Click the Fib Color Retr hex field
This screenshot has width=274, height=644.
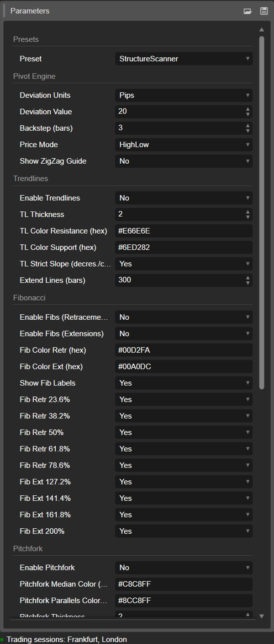(x=183, y=350)
